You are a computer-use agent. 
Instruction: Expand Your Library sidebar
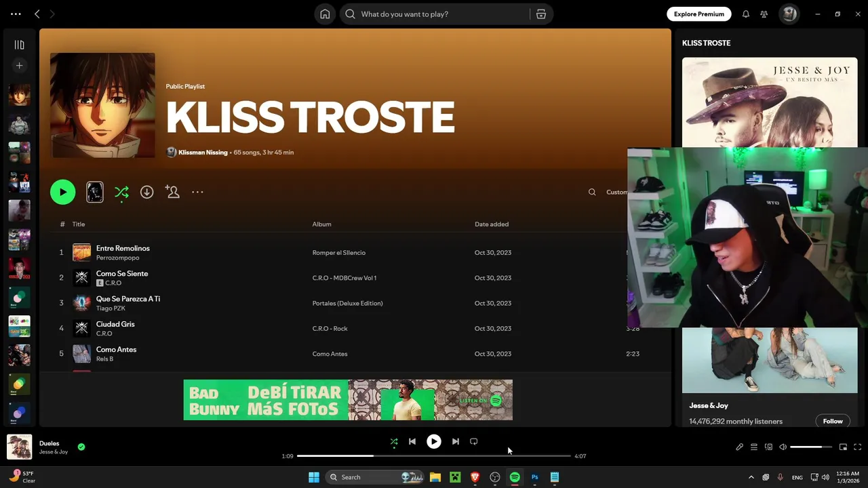point(19,45)
